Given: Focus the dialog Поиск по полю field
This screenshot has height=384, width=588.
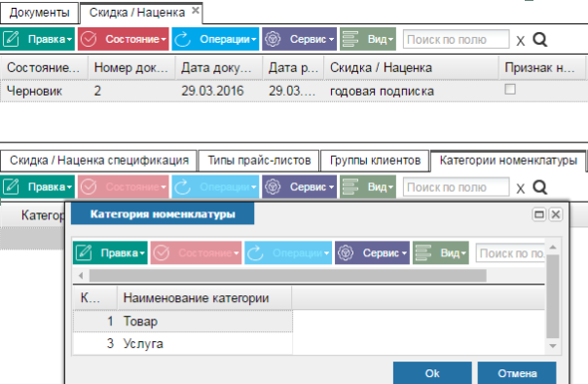Looking at the screenshot, I should coord(510,253).
